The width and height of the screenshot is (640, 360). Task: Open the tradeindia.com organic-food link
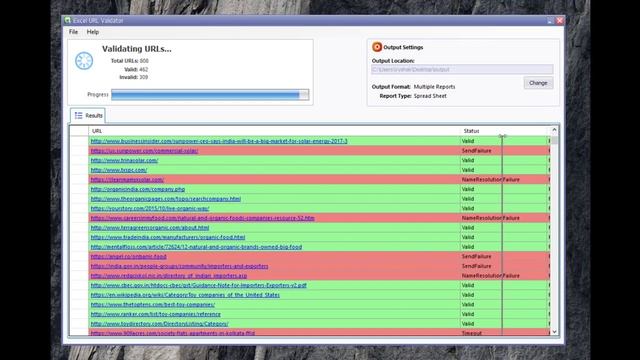168,237
